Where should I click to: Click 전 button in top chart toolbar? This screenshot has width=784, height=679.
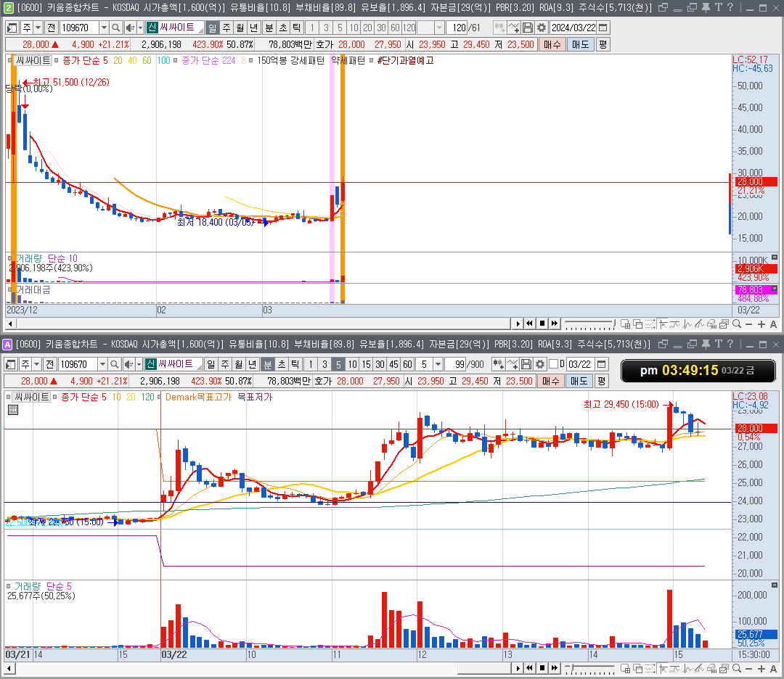(x=51, y=28)
